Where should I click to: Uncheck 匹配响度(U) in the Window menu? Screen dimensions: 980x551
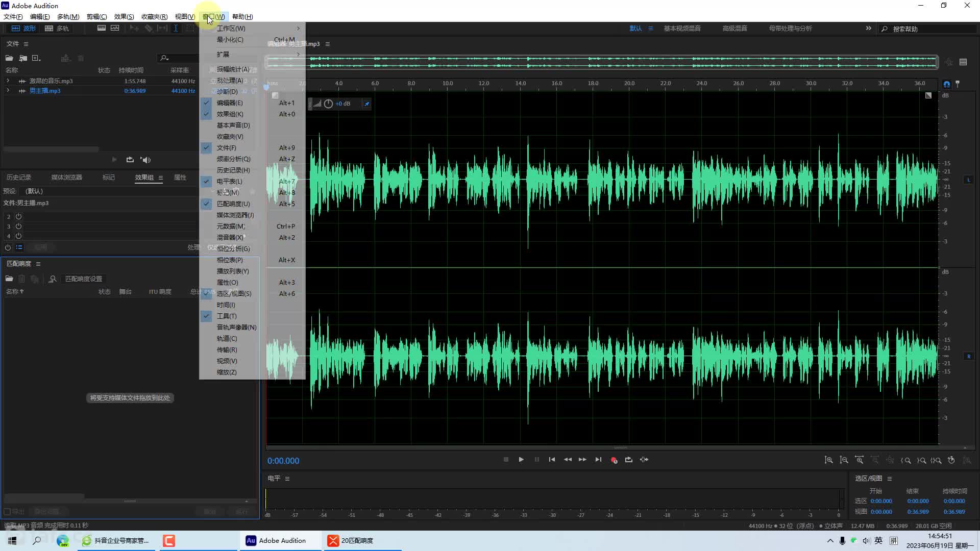tap(253, 204)
